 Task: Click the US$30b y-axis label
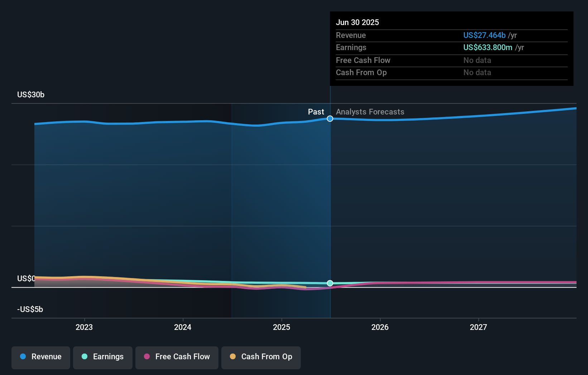click(x=31, y=94)
